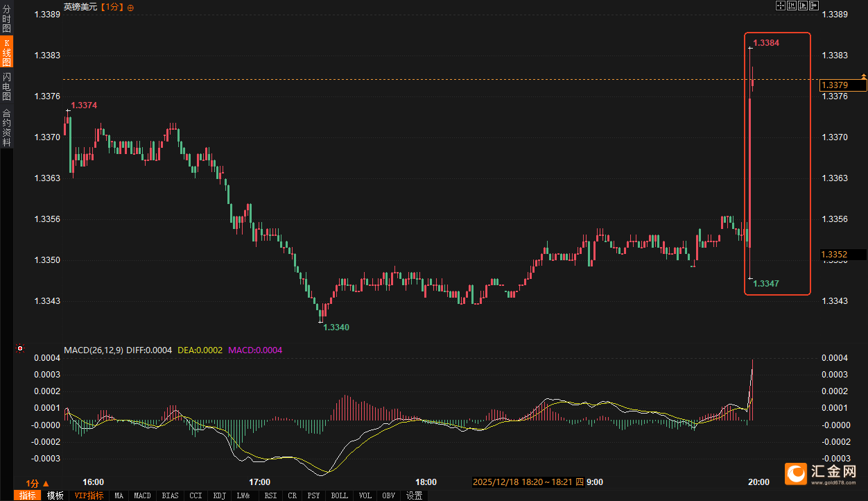Screen dimensions: 868x501
Task: Select the BOLL indicator
Action: coord(339,495)
